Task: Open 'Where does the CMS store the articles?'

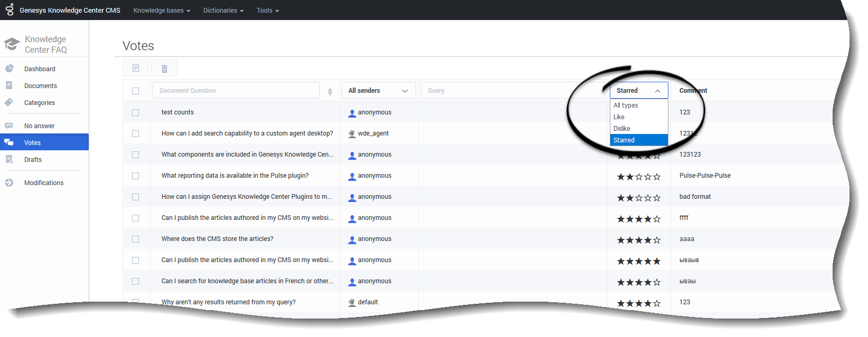Action: pyautogui.click(x=218, y=239)
